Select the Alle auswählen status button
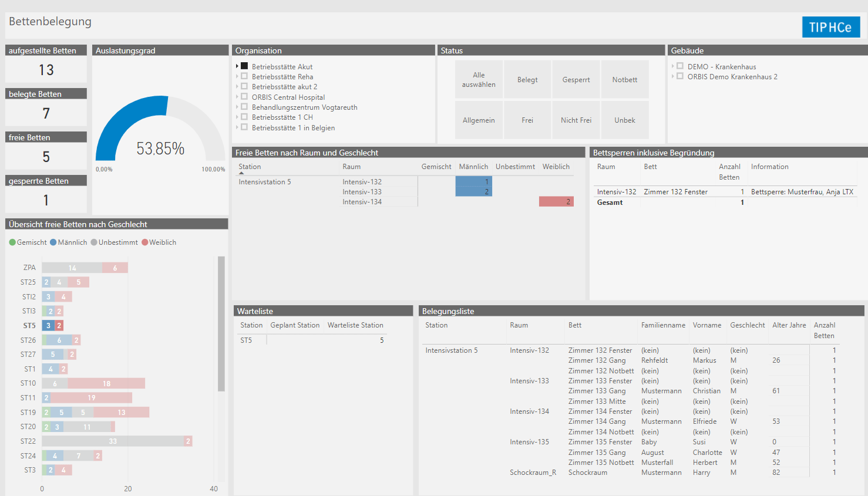The height and width of the screenshot is (496, 868). pos(479,79)
